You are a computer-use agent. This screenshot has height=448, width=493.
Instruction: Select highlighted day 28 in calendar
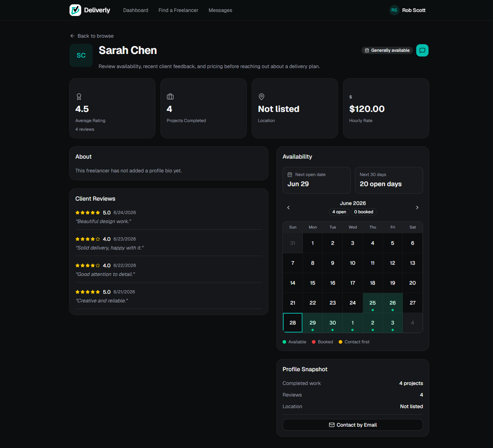coord(293,323)
